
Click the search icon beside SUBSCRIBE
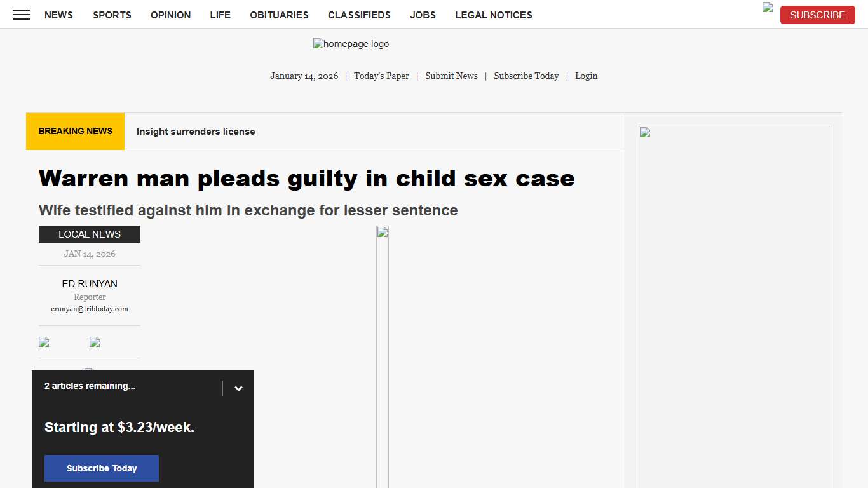pos(766,9)
